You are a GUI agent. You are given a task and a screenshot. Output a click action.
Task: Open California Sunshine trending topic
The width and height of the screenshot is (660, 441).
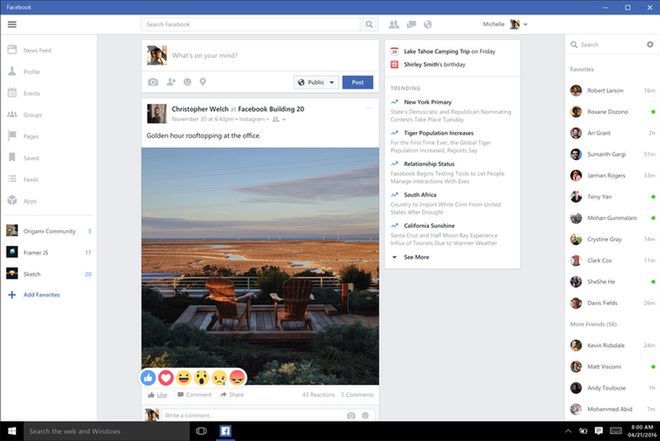tap(429, 226)
